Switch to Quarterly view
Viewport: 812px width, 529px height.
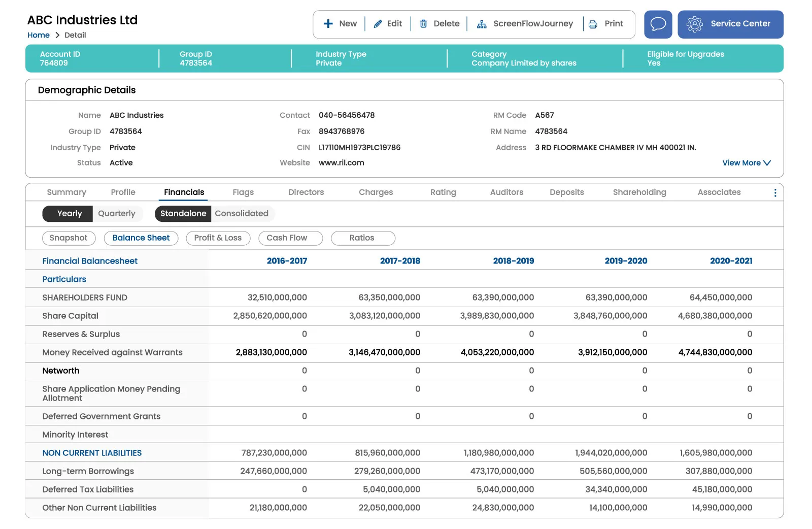(x=117, y=214)
